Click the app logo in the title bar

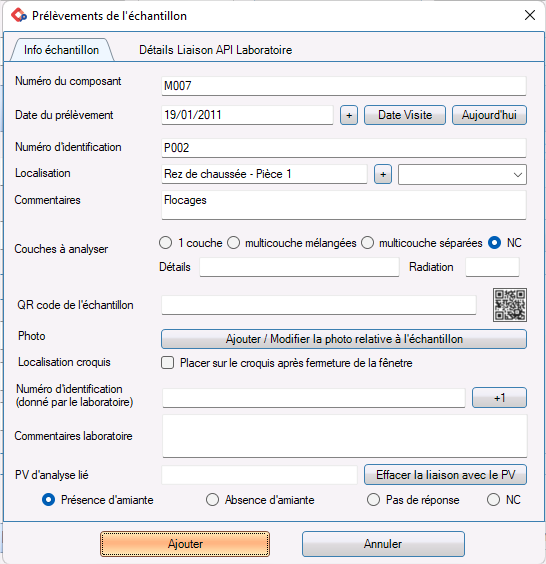19,15
